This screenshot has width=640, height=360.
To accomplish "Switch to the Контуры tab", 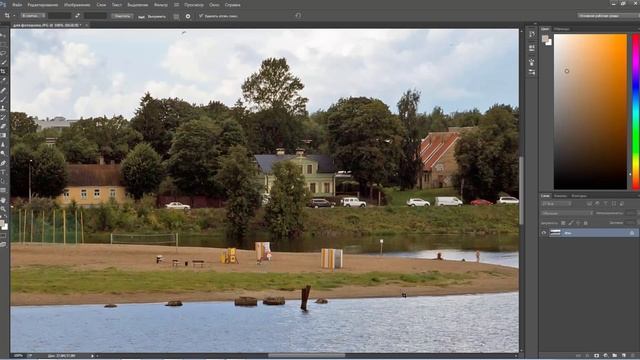I will point(579,196).
